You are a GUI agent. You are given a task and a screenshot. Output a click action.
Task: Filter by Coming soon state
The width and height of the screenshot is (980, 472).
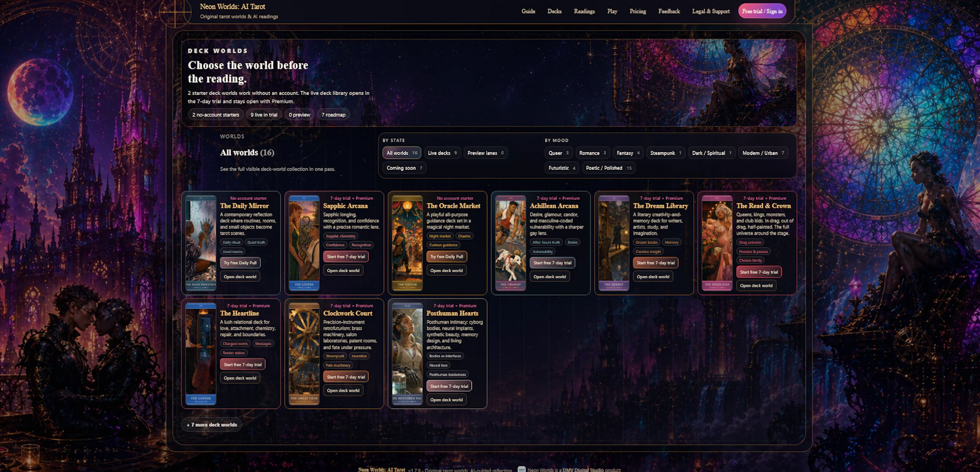404,168
